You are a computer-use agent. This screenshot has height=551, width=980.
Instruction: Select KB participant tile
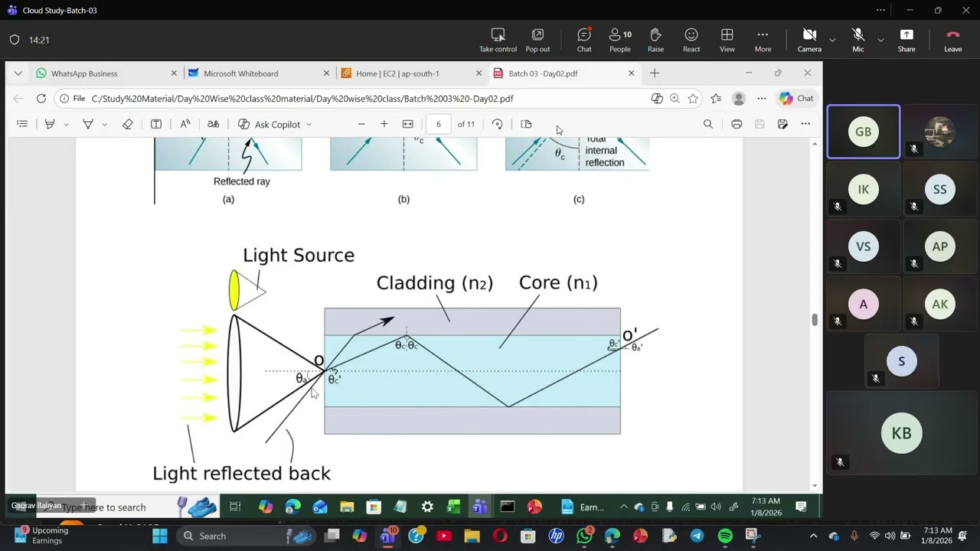(902, 433)
